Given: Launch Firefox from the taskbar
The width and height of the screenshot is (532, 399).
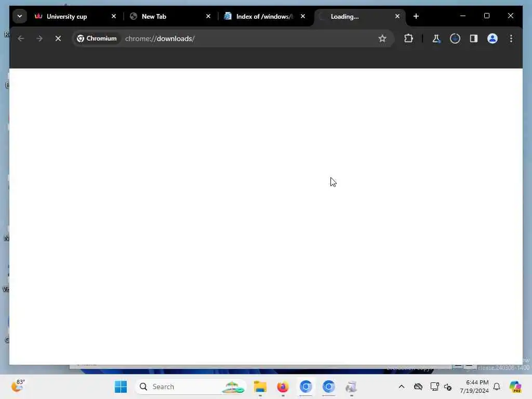Looking at the screenshot, I should (x=283, y=387).
